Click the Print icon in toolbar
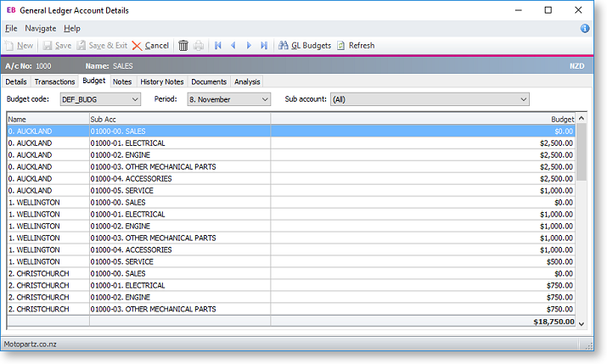Screen dimensions: 607x364 coord(199,45)
